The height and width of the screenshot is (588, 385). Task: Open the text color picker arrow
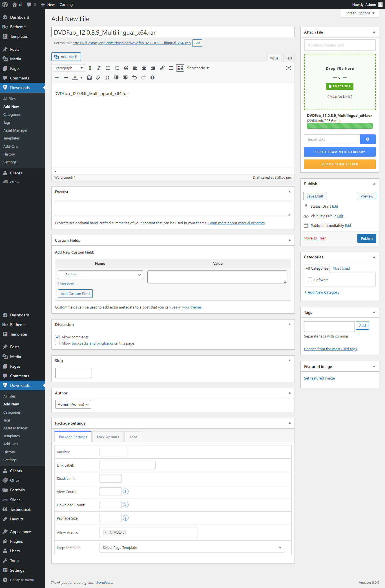click(x=81, y=77)
